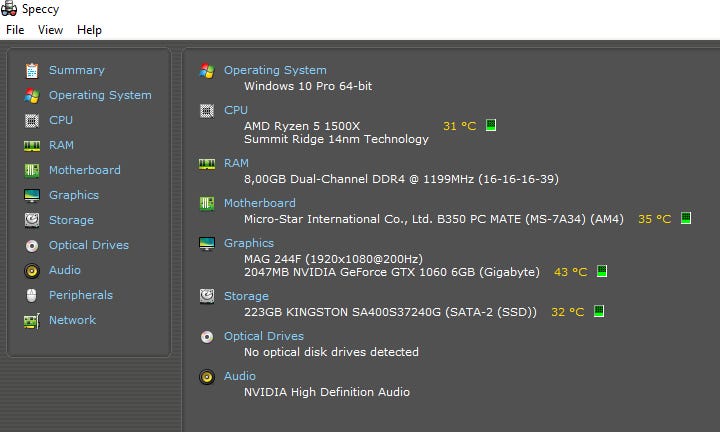Select Network in the sidebar
The height and width of the screenshot is (432, 720).
click(x=72, y=320)
